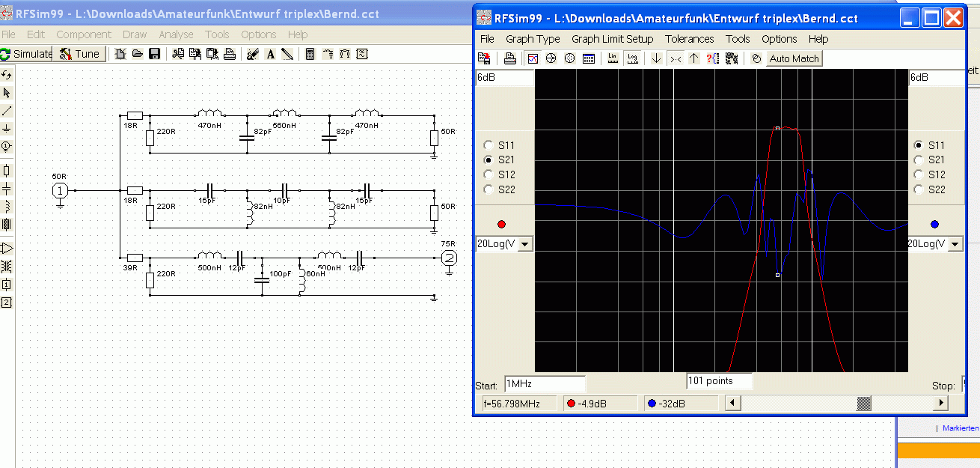
Task: Select the Smith chart graph icon
Action: point(551,58)
